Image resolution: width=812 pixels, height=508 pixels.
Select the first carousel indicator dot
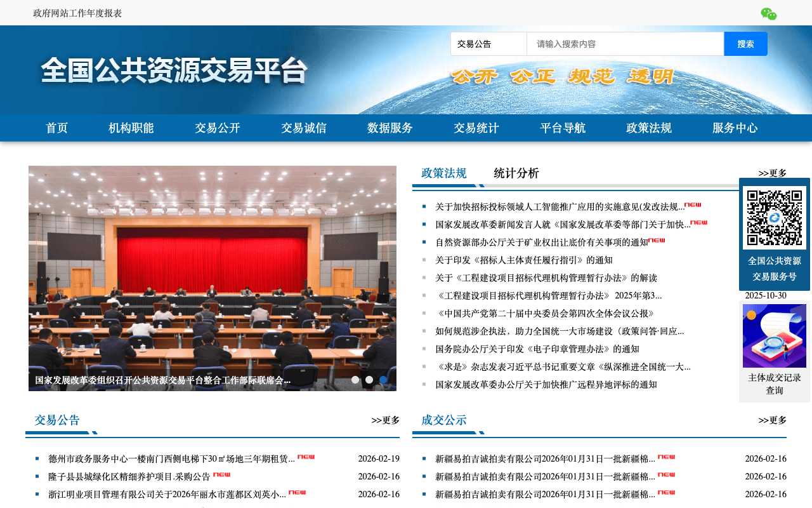click(x=356, y=379)
